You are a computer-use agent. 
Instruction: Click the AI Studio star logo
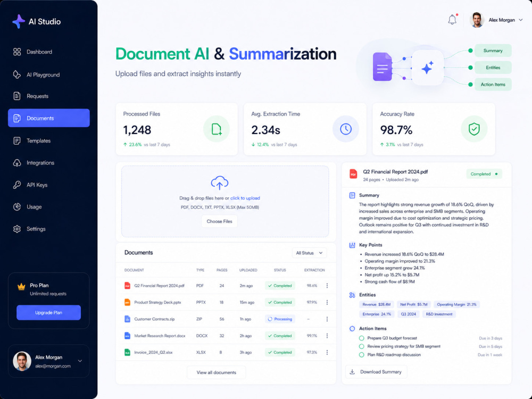pyautogui.click(x=18, y=21)
